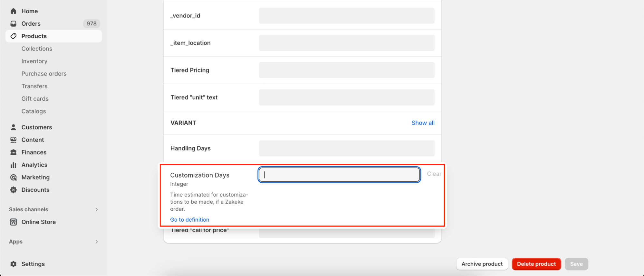The width and height of the screenshot is (644, 276).
Task: Click the Customers person icon
Action: [13, 127]
